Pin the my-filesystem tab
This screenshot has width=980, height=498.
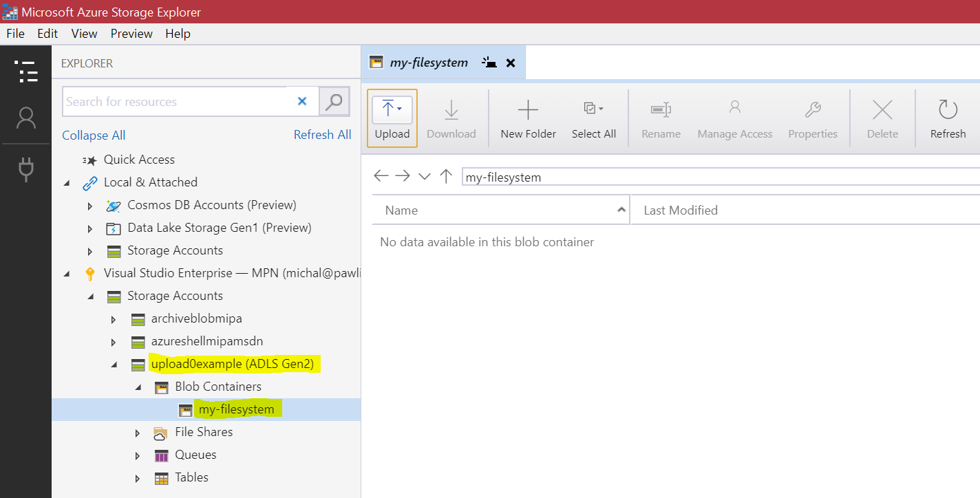pyautogui.click(x=489, y=62)
